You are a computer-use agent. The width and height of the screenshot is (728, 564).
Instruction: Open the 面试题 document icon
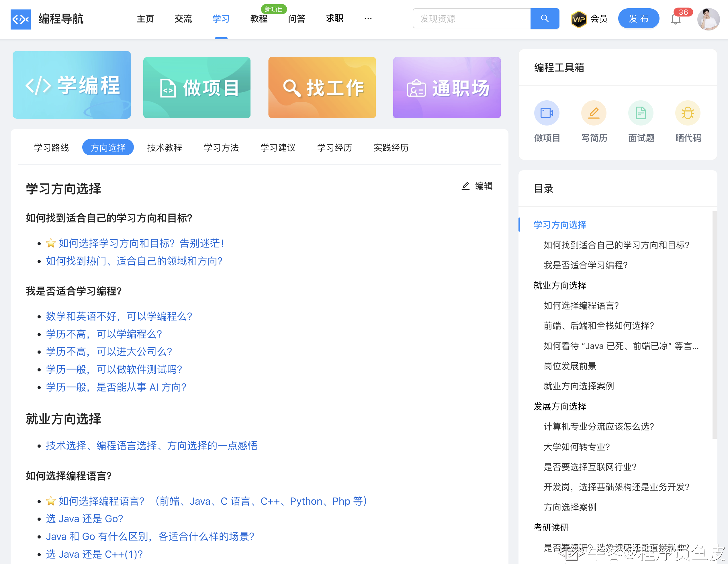click(641, 113)
